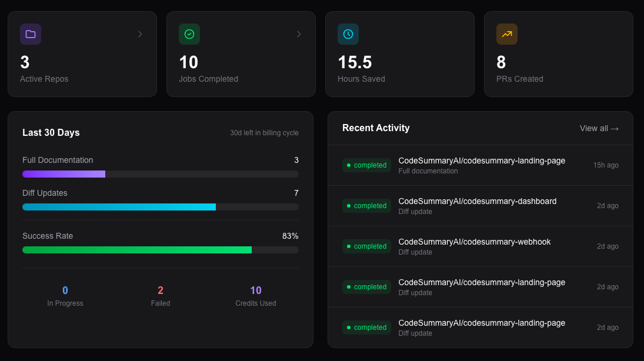This screenshot has width=644, height=361.
Task: Expand the Active Repos card chevron
Action: (140, 34)
